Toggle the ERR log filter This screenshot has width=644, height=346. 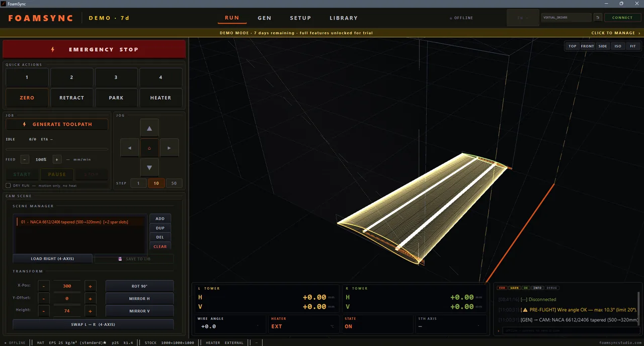tap(502, 288)
